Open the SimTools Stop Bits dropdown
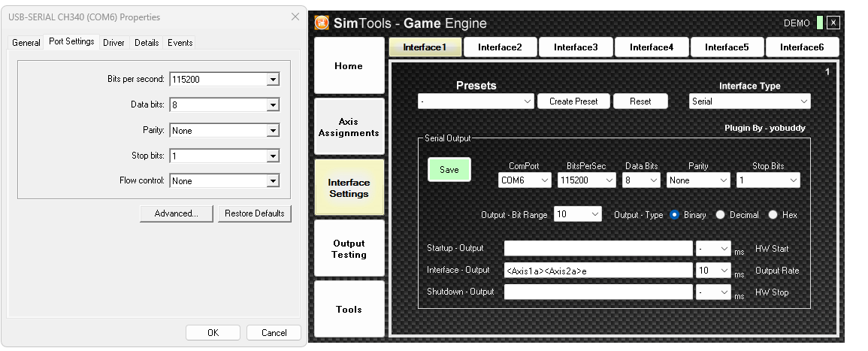 click(x=768, y=180)
